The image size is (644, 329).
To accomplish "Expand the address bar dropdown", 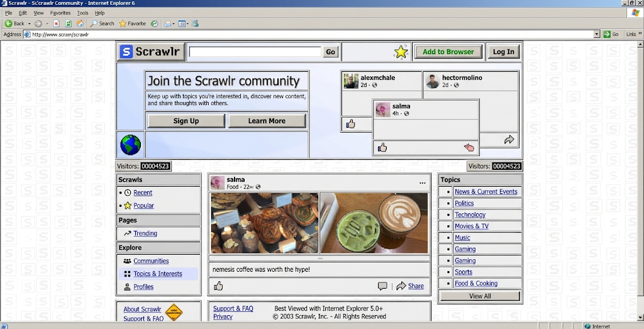I will tap(597, 35).
